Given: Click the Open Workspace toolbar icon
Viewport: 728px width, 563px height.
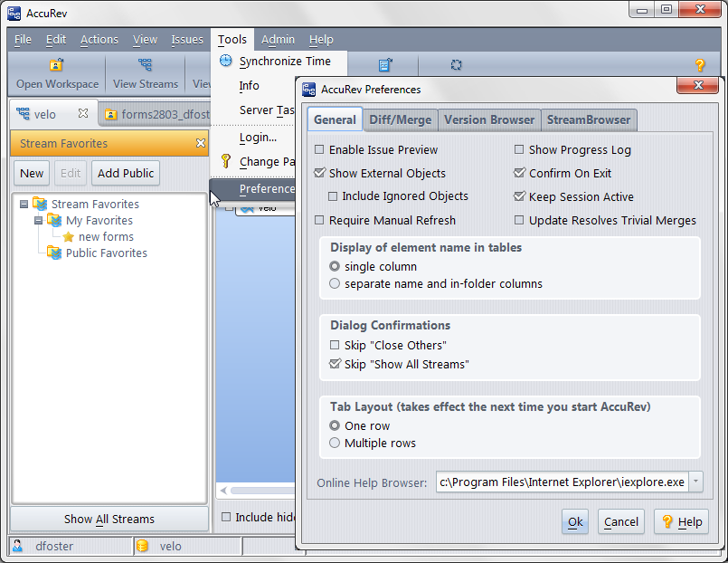Looking at the screenshot, I should tap(57, 65).
